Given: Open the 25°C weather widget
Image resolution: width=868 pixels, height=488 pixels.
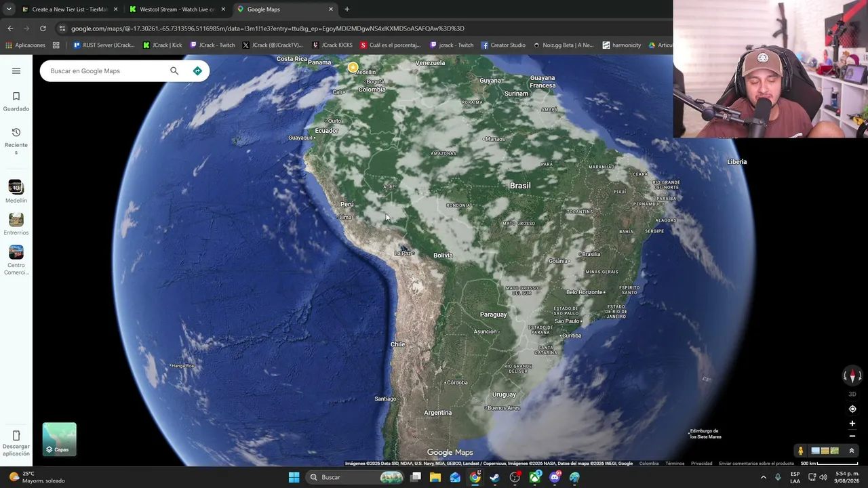Looking at the screenshot, I should [38, 477].
